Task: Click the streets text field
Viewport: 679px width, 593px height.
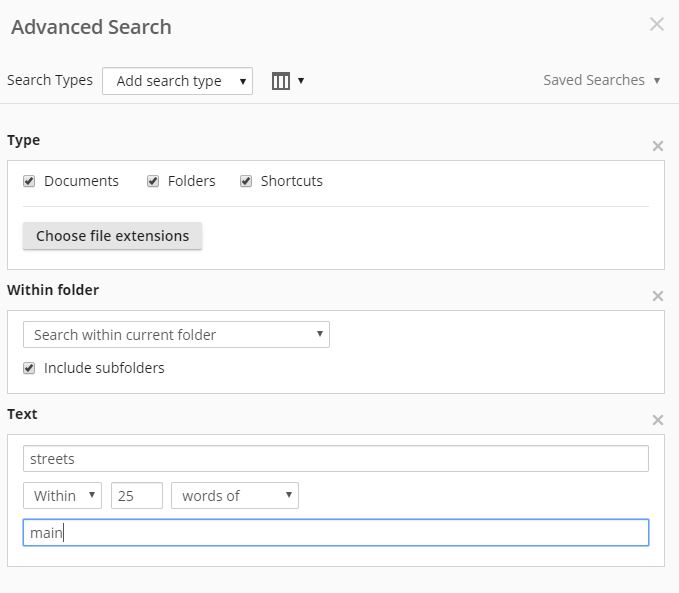Action: click(335, 459)
